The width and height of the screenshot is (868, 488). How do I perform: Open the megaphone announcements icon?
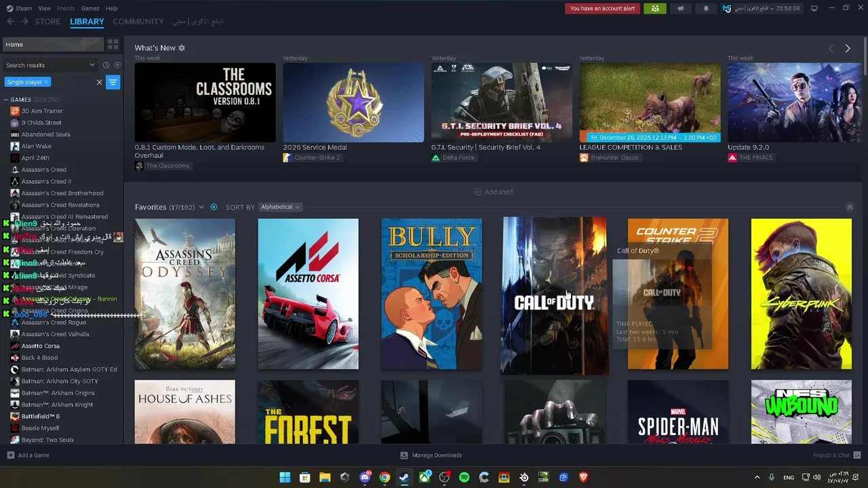[681, 9]
